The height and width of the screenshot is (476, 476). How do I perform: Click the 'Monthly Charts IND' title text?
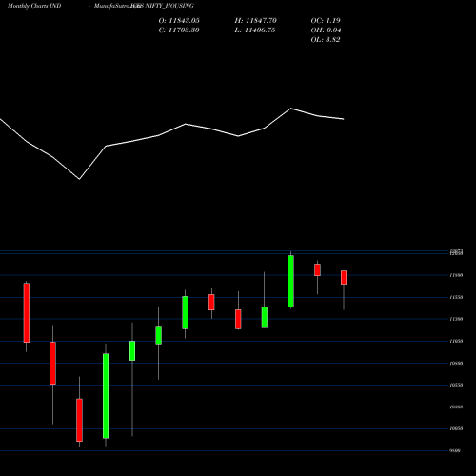coord(34,6)
